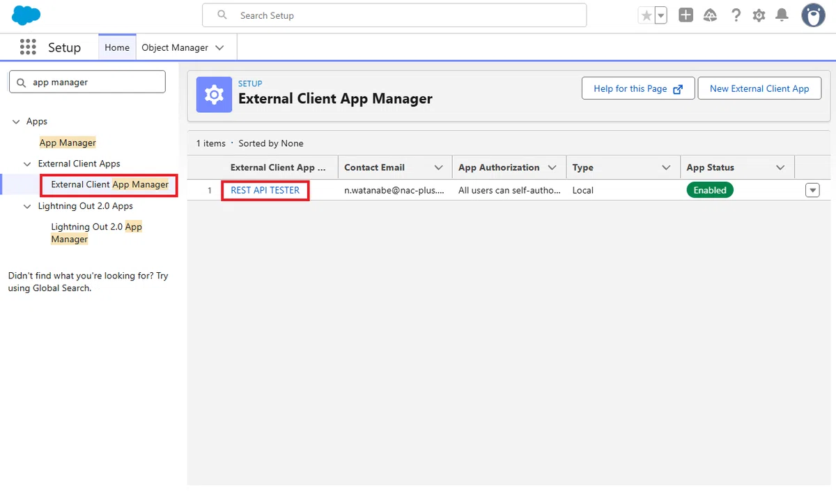Click the Quick Find box with 'app manager'

[87, 81]
